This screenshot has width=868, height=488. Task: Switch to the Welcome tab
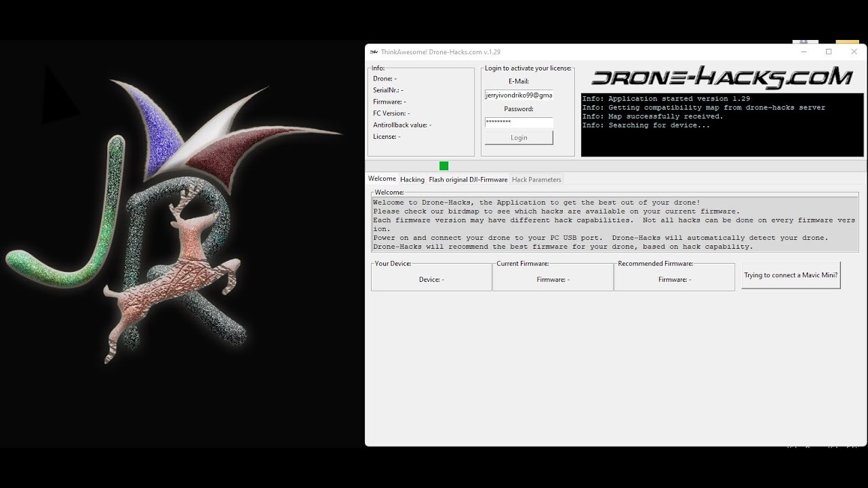[x=382, y=179]
